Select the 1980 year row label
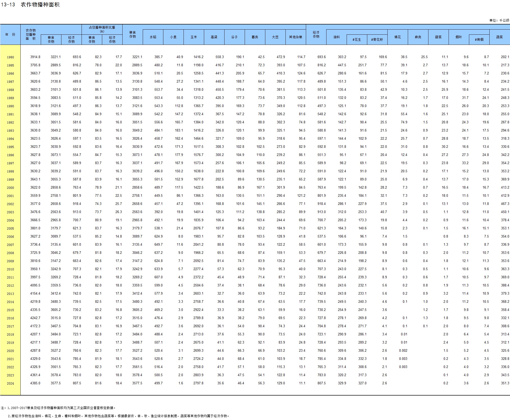Image resolution: width=510 pixels, height=420 pixels. 10,57
